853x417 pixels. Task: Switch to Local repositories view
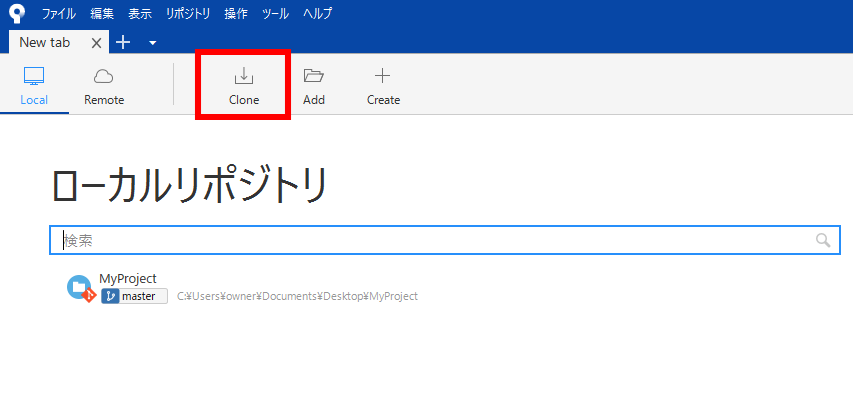pyautogui.click(x=34, y=86)
